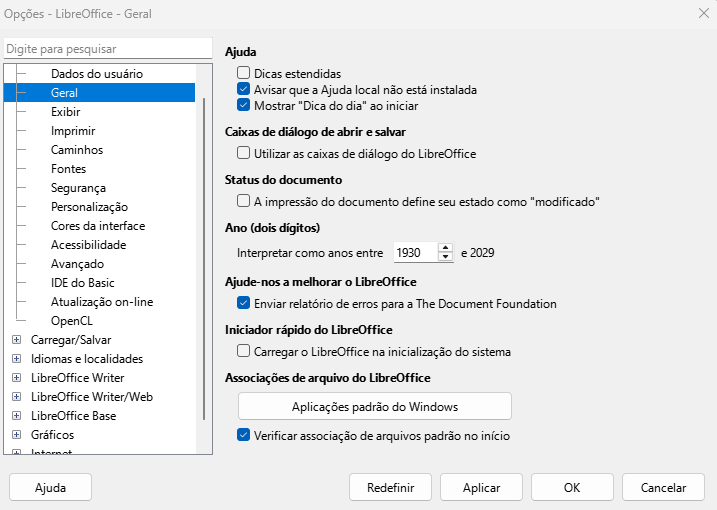Viewport: 717px width, 510px height.
Task: Click the year field showing 1930
Action: coord(416,252)
